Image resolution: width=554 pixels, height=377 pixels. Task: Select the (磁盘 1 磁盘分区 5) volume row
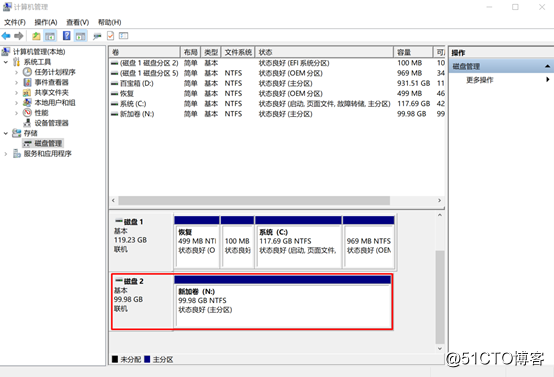pos(277,73)
